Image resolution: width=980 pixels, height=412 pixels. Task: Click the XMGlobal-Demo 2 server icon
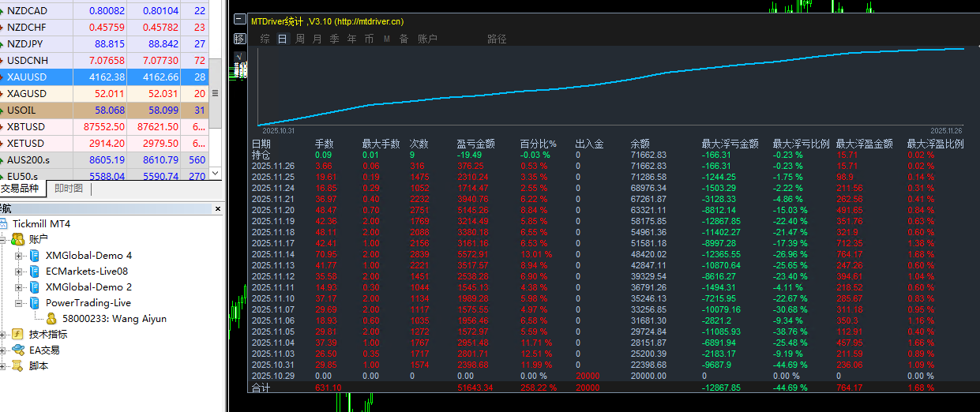click(34, 287)
